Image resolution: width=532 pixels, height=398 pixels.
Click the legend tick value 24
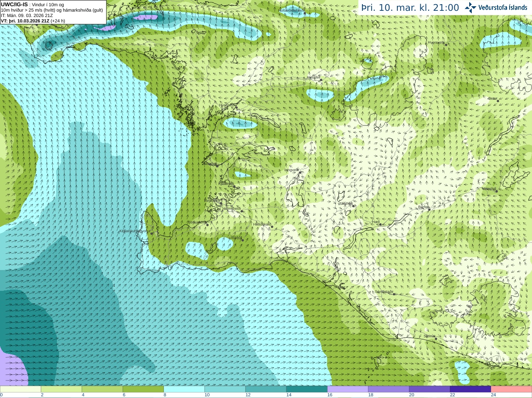pyautogui.click(x=493, y=395)
